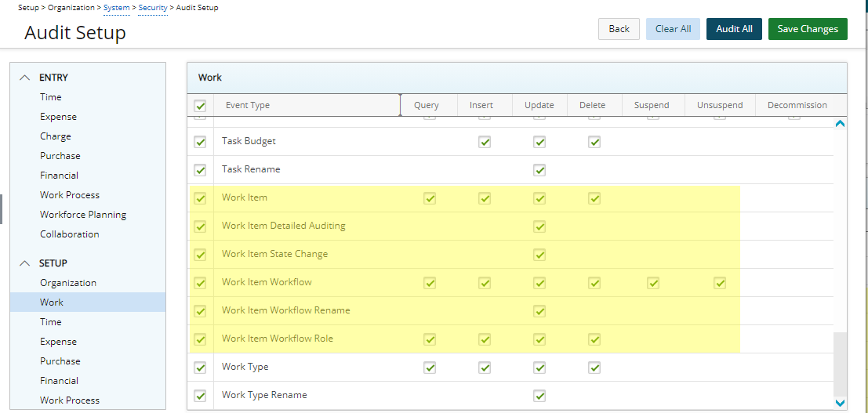The height and width of the screenshot is (413, 868).
Task: Select Time under the SETUP section
Action: (x=51, y=321)
